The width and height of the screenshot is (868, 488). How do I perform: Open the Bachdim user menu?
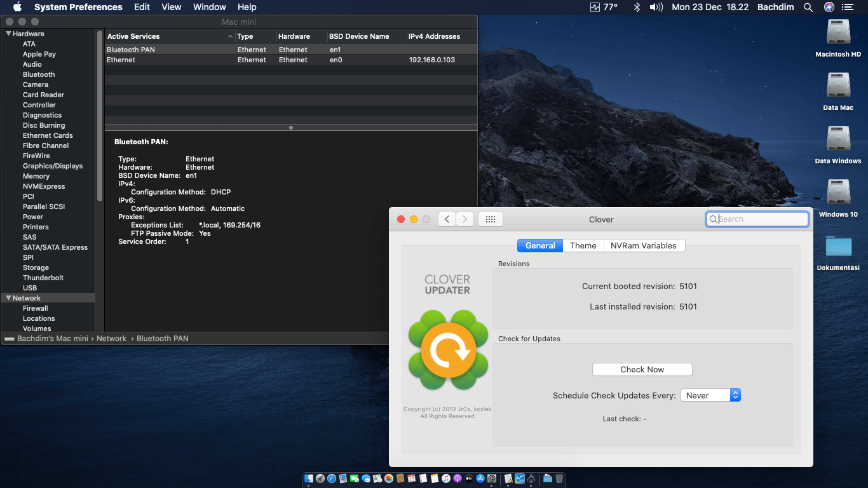(x=775, y=7)
